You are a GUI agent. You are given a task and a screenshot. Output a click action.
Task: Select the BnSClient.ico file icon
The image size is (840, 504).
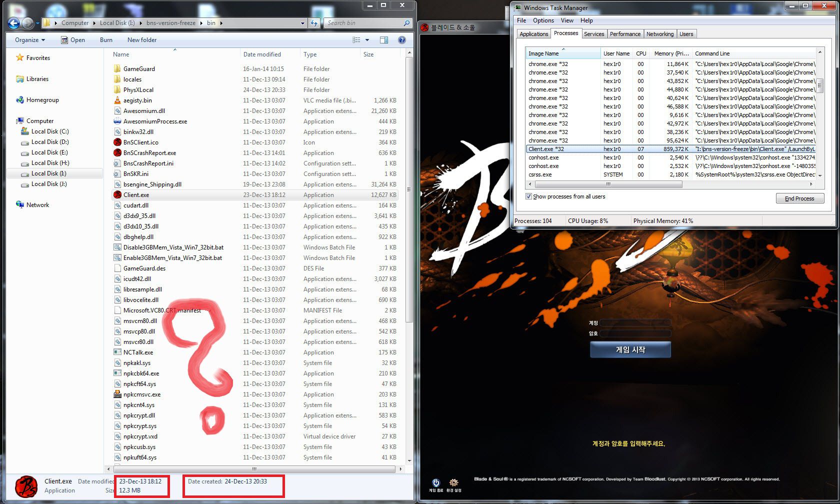click(x=117, y=142)
